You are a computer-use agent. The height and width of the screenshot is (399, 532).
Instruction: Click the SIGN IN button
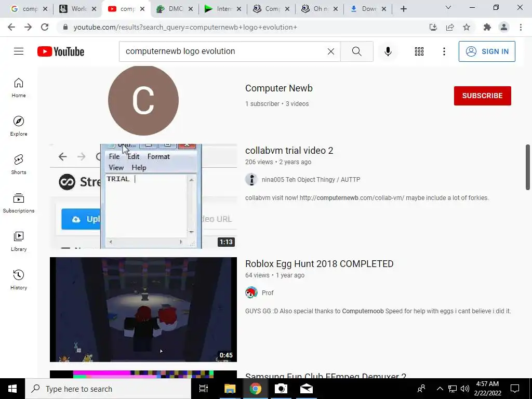(487, 51)
